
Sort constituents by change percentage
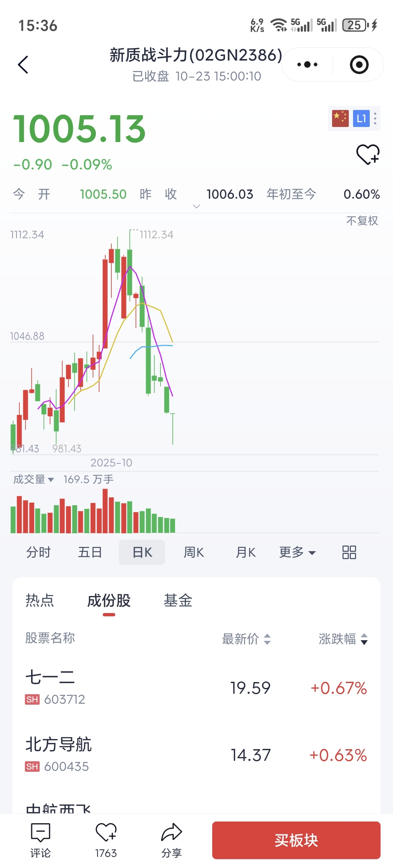pyautogui.click(x=343, y=639)
